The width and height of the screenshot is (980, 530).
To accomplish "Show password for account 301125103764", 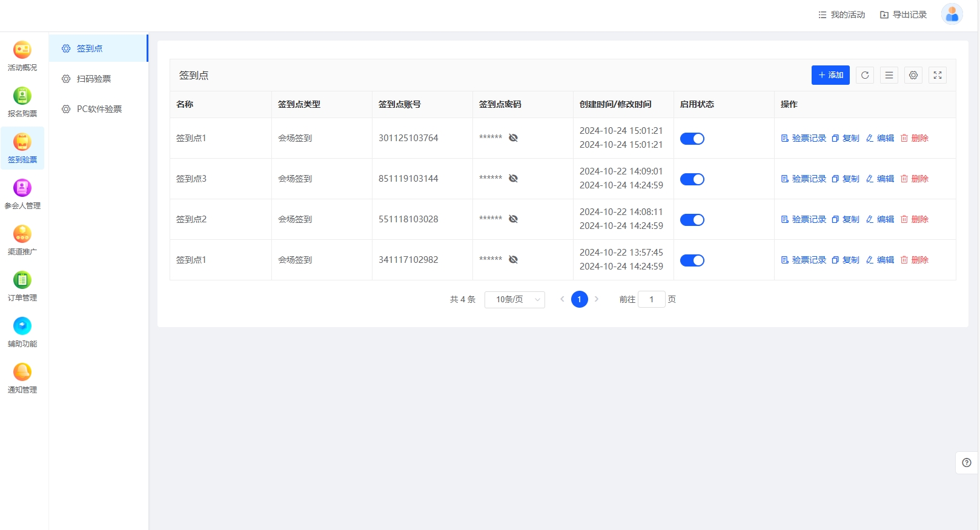I will tap(513, 138).
